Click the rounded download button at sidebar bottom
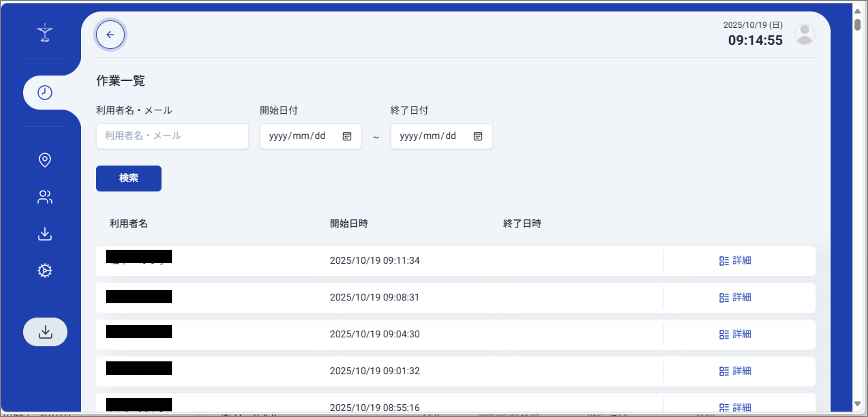Screen dimensions: 868x417 (x=45, y=332)
